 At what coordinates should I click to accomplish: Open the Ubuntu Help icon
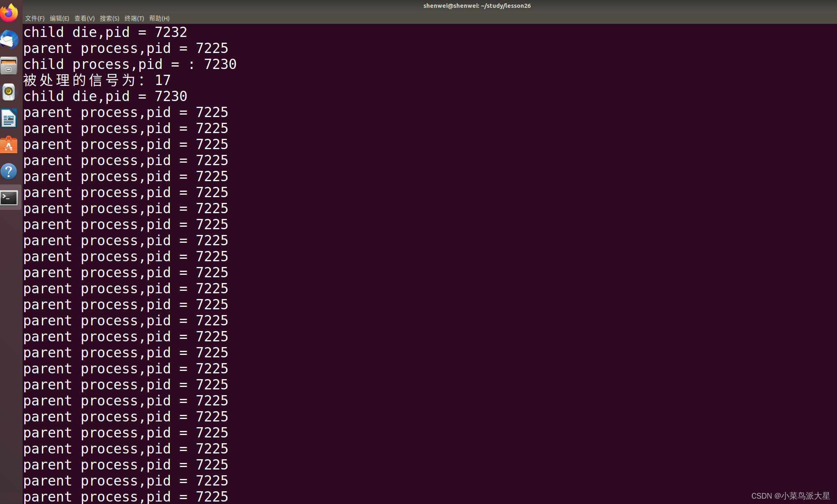pyautogui.click(x=9, y=171)
